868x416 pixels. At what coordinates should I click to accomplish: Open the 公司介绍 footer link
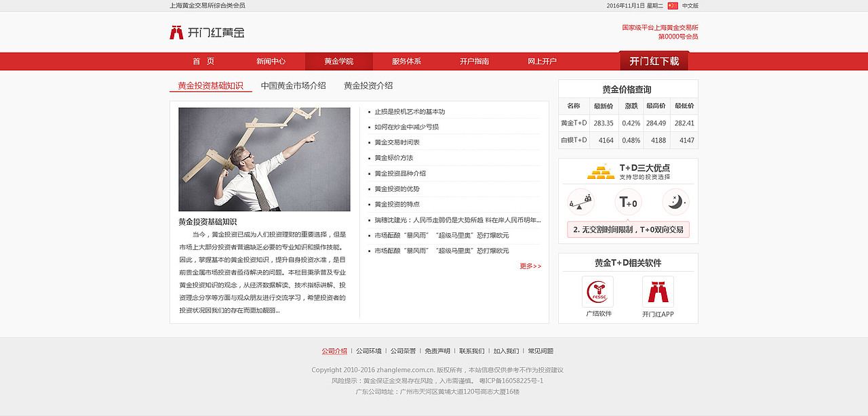point(334,351)
